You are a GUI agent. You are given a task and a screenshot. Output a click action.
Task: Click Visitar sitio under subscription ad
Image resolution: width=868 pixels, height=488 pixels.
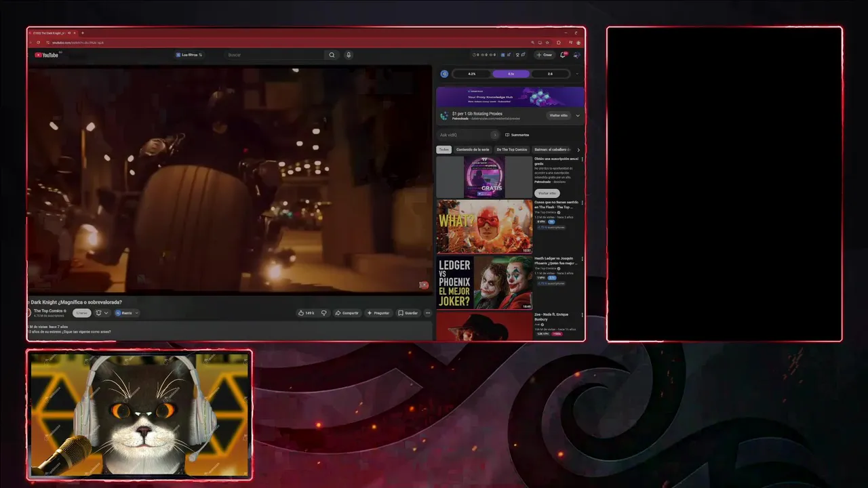pos(547,193)
